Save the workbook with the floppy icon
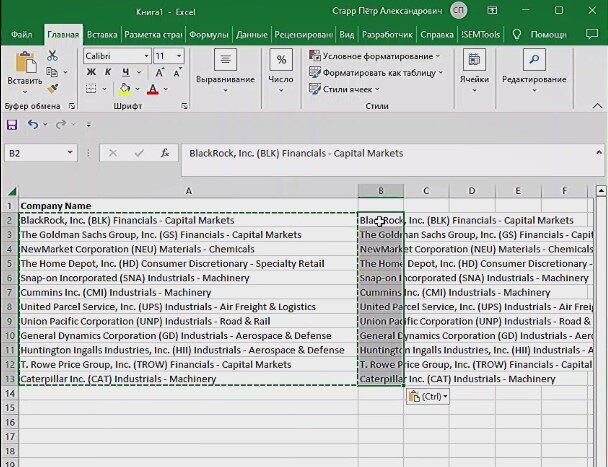 click(x=12, y=125)
